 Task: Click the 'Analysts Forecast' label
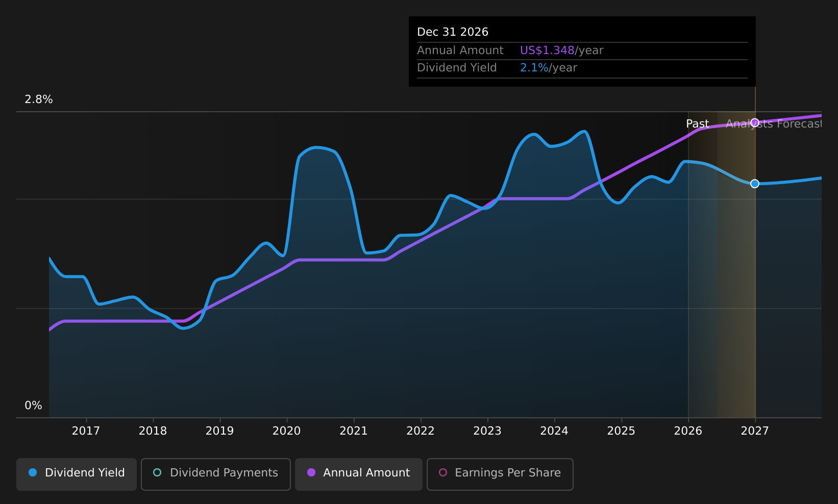[x=774, y=124]
